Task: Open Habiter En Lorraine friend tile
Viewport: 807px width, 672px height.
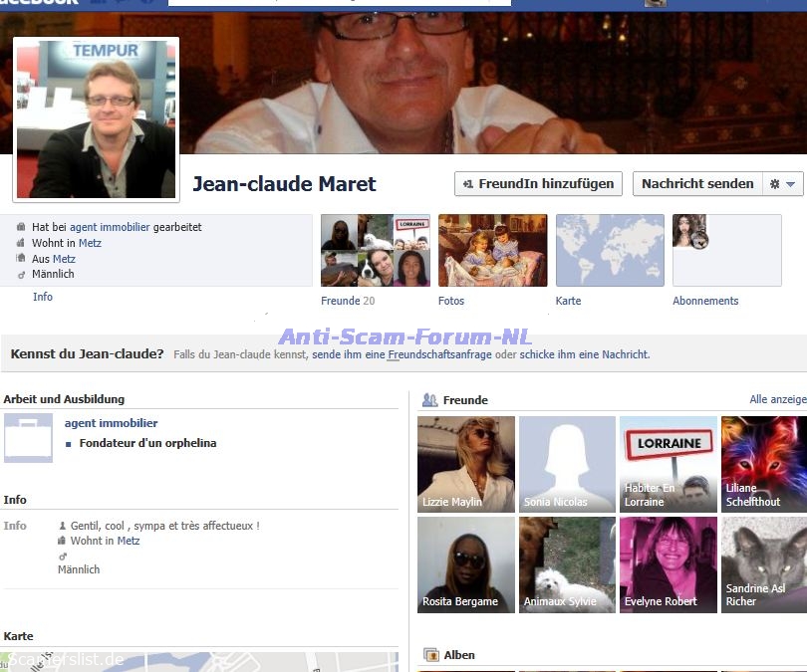Action: (x=668, y=464)
